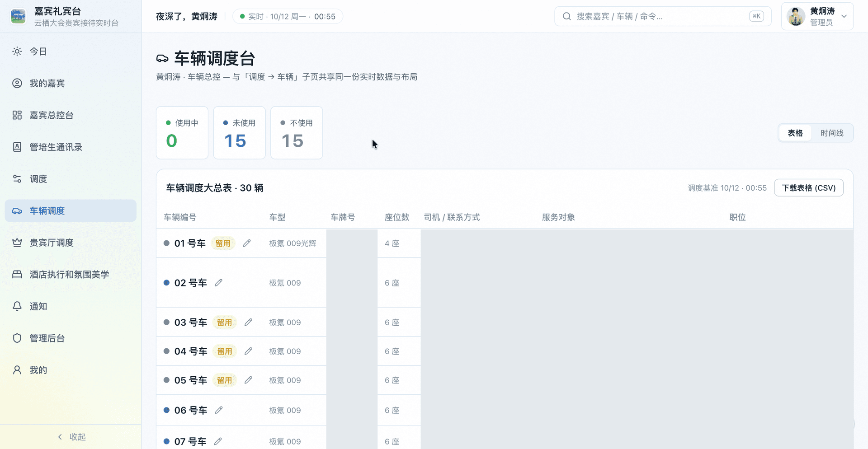Filter vehicles by 未使用 status card
868x449 pixels.
click(x=239, y=133)
